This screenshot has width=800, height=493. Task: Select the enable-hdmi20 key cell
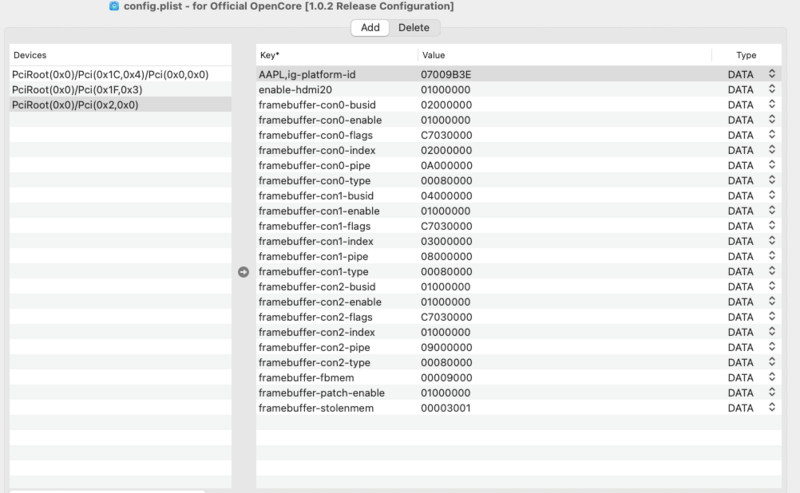point(295,90)
